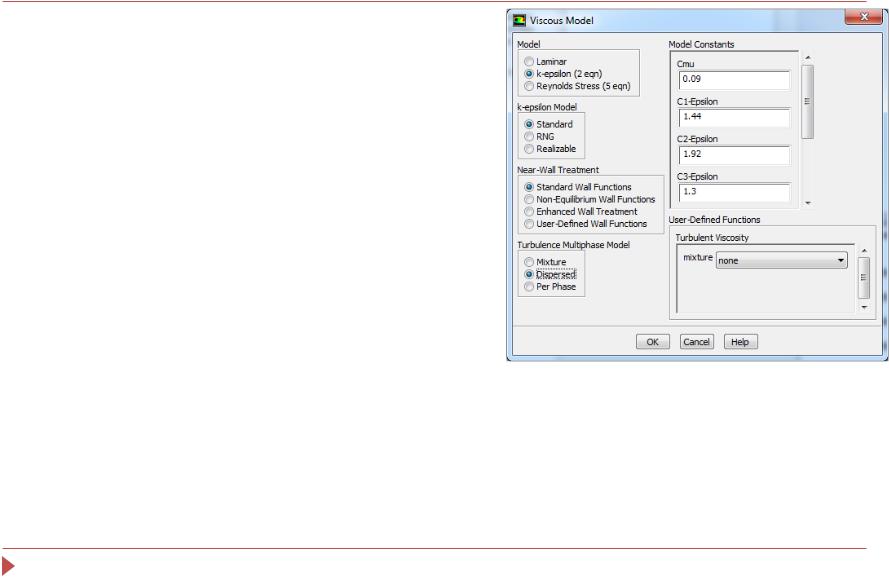Screen dimensions: 889x578
Task: Click User-Defined Functions scroll down arrow
Action: [x=864, y=307]
